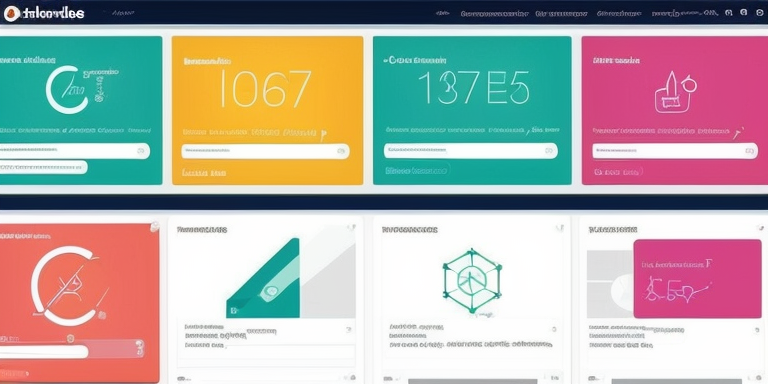Screen dimensions: 768x384
Task: Click the input field in the rocket card
Action: (x=674, y=151)
